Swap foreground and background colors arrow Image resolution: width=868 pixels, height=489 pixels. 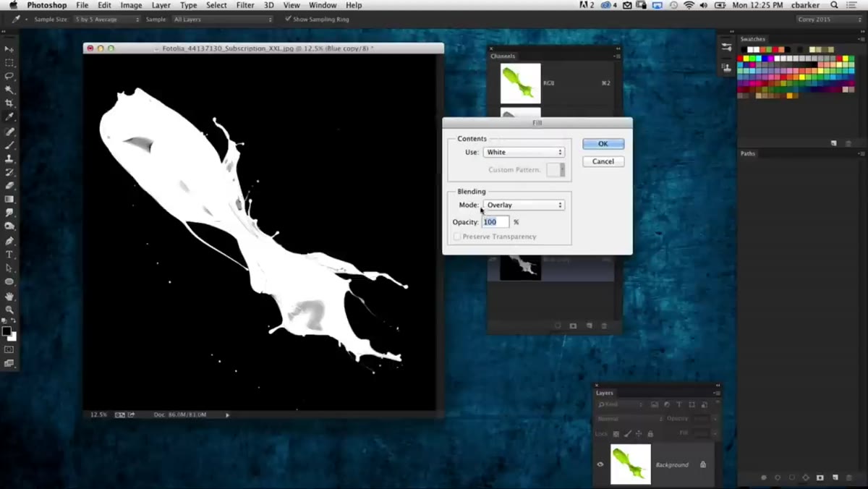coord(14,321)
